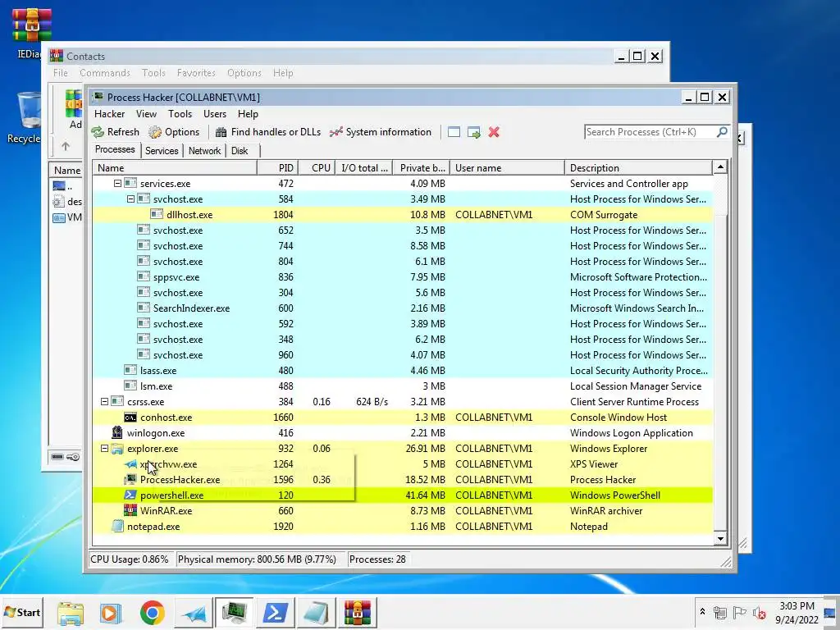Click the CPU Usage status bar entry
The image size is (840, 630).
point(130,559)
